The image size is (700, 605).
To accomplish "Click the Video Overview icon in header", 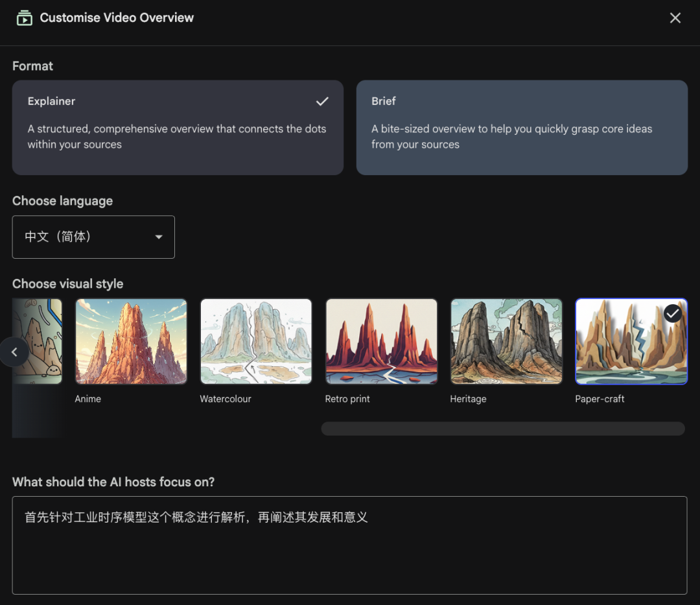I will [x=24, y=18].
